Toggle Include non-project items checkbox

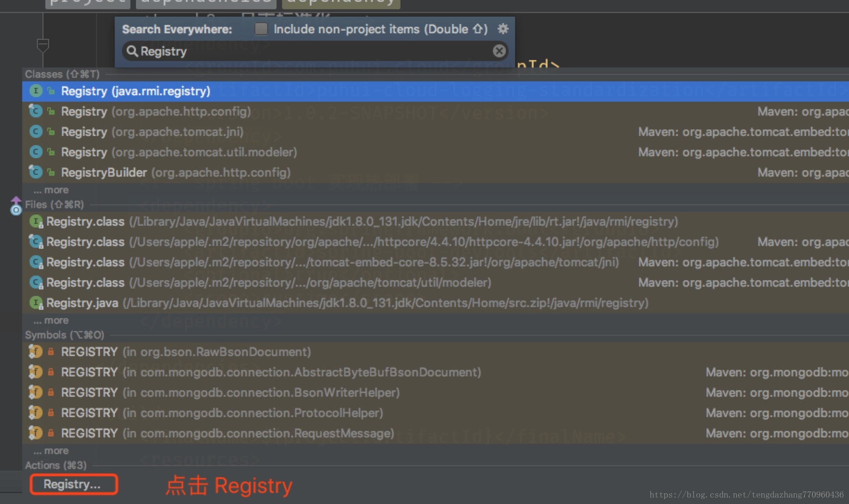pos(261,29)
